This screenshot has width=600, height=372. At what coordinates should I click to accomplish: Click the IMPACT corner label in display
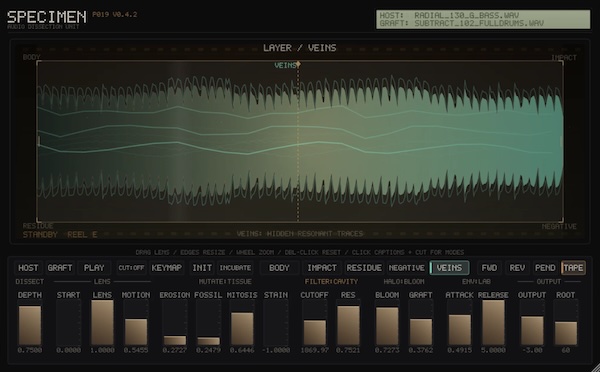(x=564, y=58)
